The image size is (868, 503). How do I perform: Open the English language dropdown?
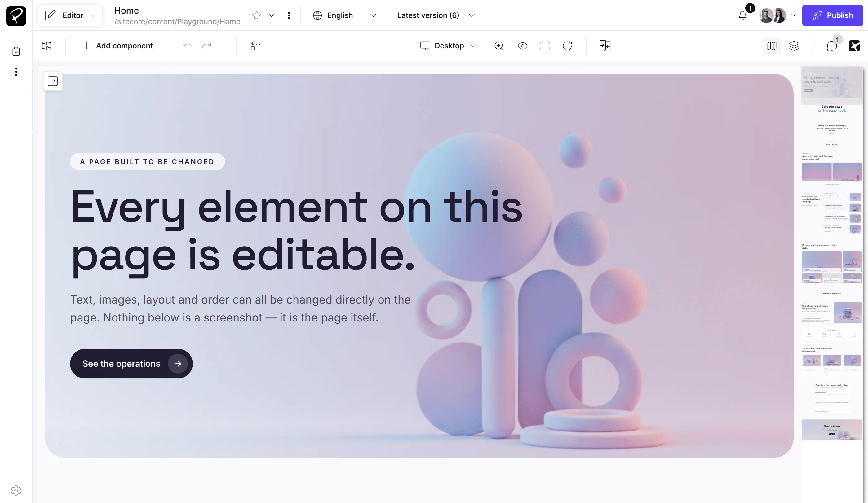(x=344, y=15)
